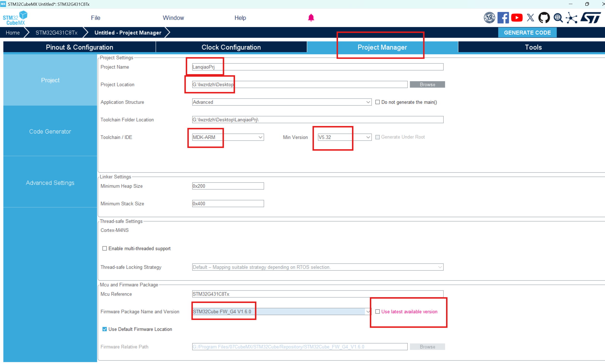This screenshot has height=364, width=605.
Task: Select Project in the side panel
Action: pos(50,80)
